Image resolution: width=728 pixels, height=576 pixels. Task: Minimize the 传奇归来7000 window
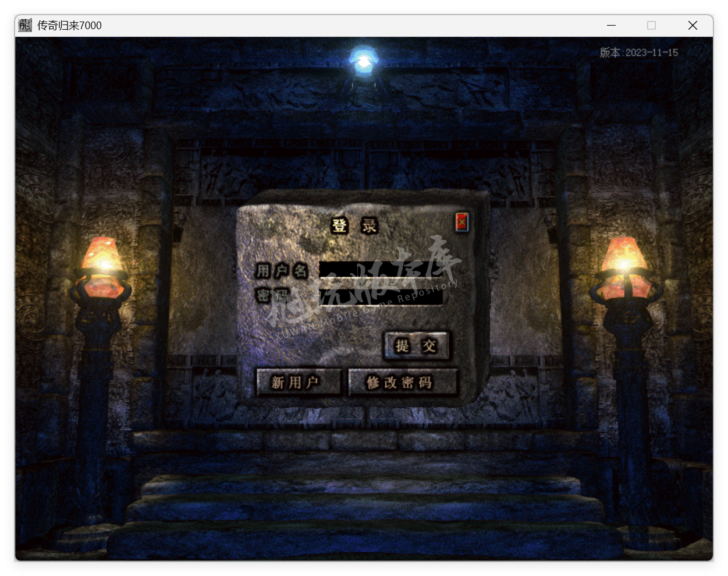point(611,25)
